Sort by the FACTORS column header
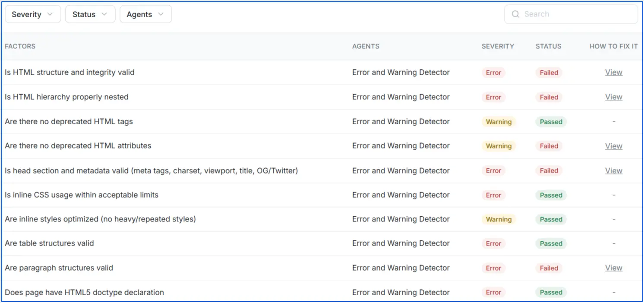The image size is (644, 303). coord(20,46)
